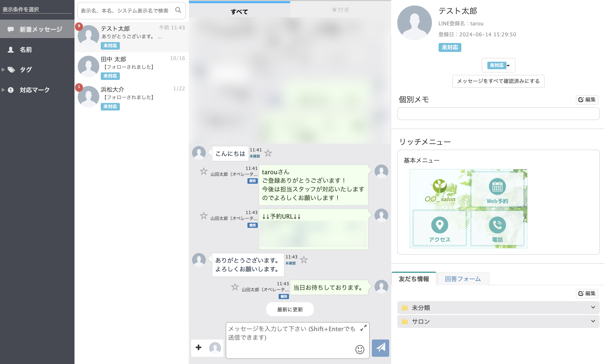Viewport: 604px width, 364px height.
Task: Click the plus attachment icon
Action: click(x=199, y=348)
